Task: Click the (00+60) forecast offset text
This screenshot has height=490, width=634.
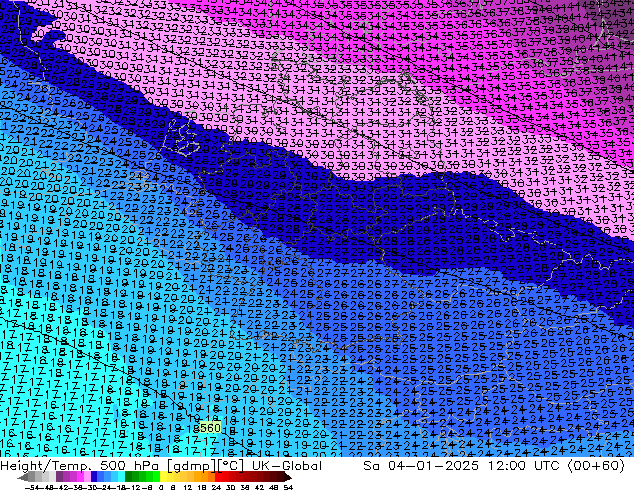Action: click(596, 466)
